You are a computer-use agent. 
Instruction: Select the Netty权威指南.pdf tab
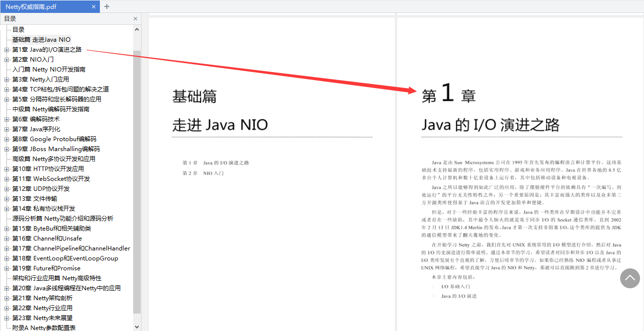pos(50,6)
